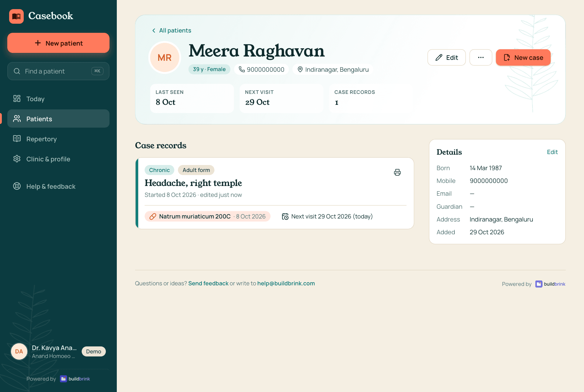The height and width of the screenshot is (392, 584).
Task: Click the Added date 29 Oct 2026
Action: pos(487,232)
